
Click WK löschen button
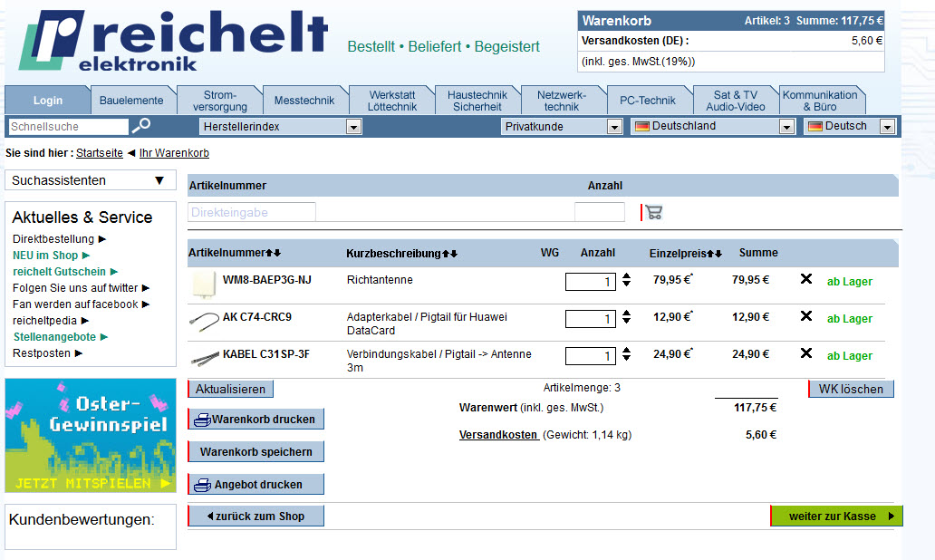[x=851, y=389]
